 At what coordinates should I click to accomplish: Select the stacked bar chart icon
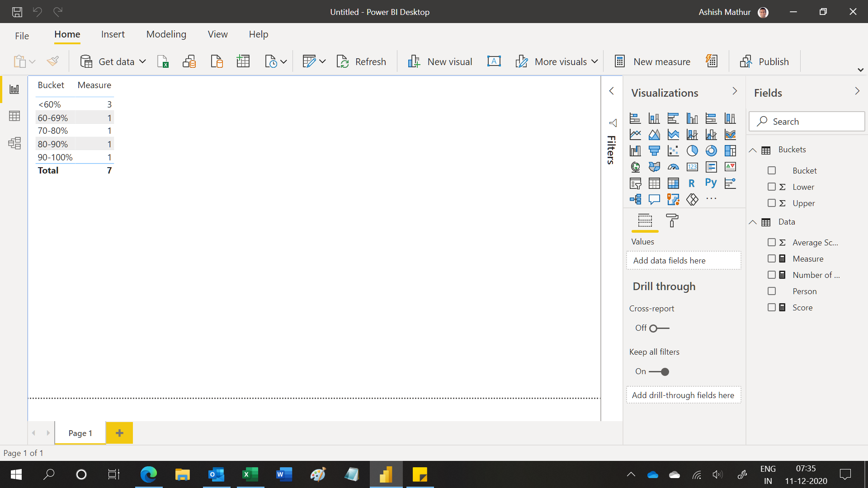tap(635, 118)
